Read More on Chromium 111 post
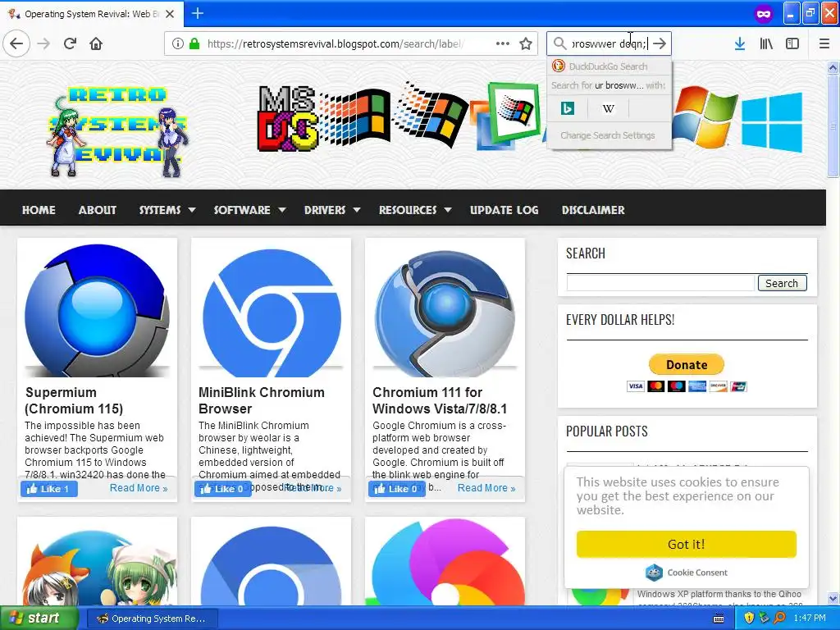Viewport: 840px width, 630px height. [486, 488]
